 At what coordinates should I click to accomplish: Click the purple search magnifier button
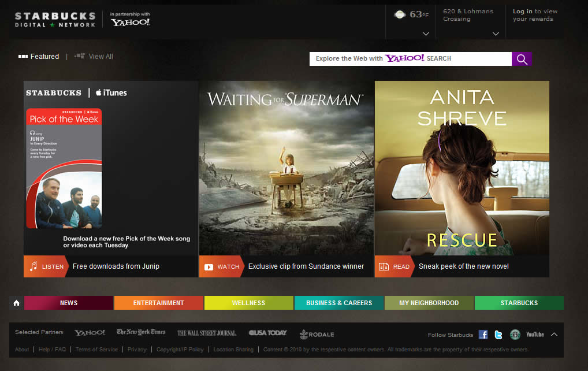[x=522, y=59]
